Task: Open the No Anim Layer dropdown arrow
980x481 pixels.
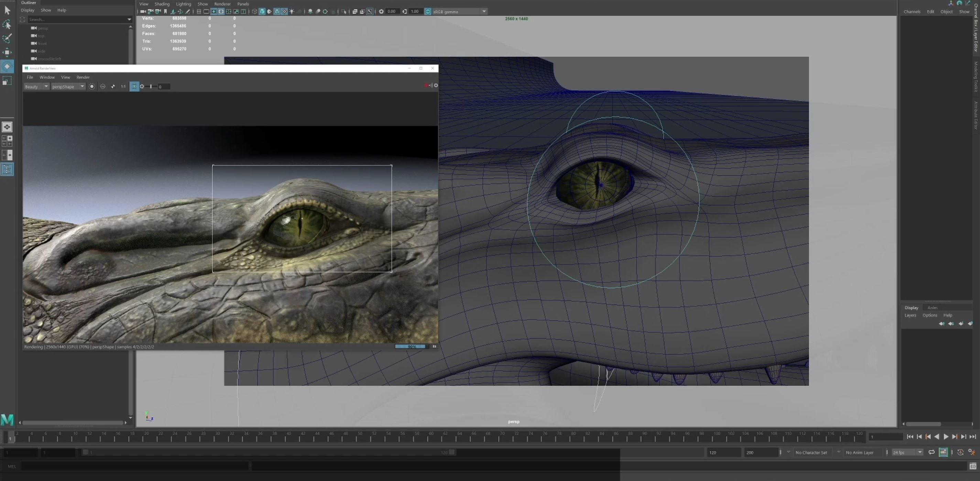Action: [839, 452]
